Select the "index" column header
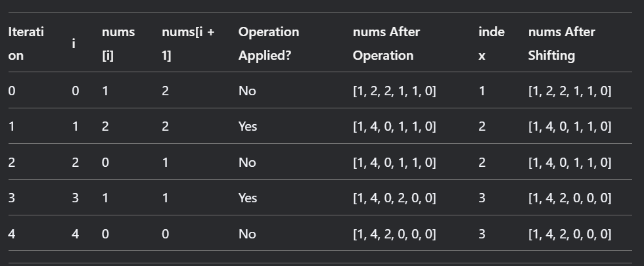The width and height of the screenshot is (644, 266). pos(492,43)
